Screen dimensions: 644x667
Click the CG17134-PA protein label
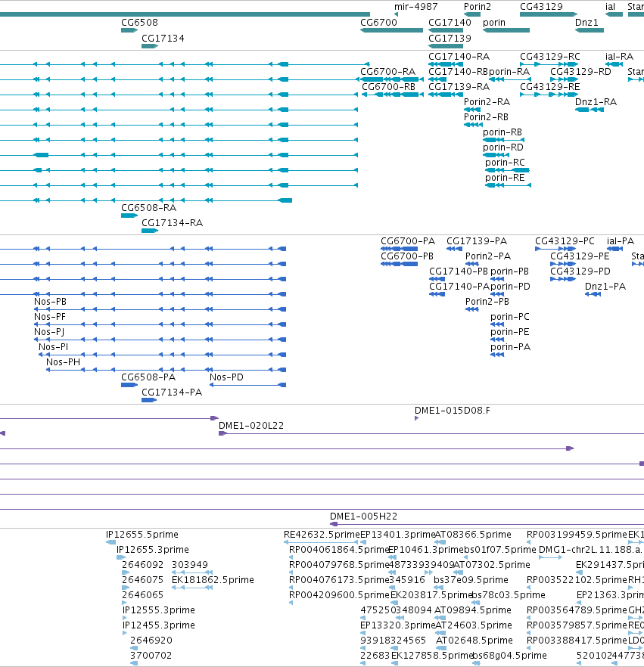[x=172, y=392]
